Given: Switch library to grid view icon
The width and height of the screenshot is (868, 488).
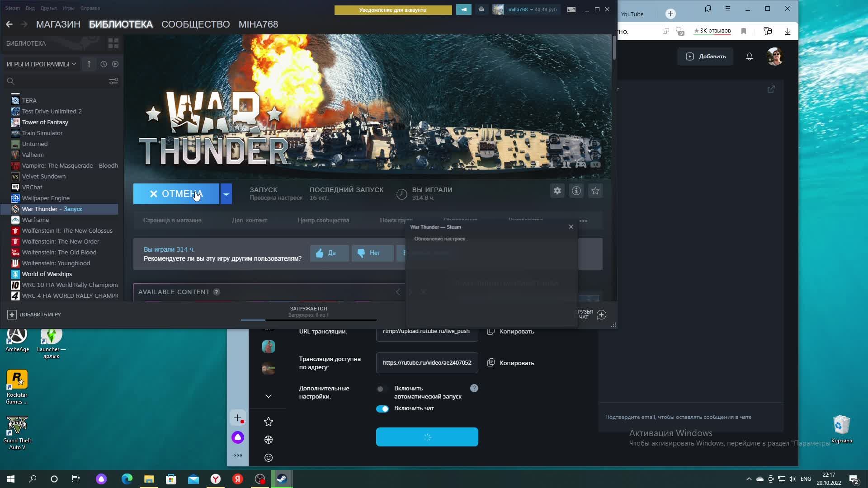Looking at the screenshot, I should click(113, 43).
